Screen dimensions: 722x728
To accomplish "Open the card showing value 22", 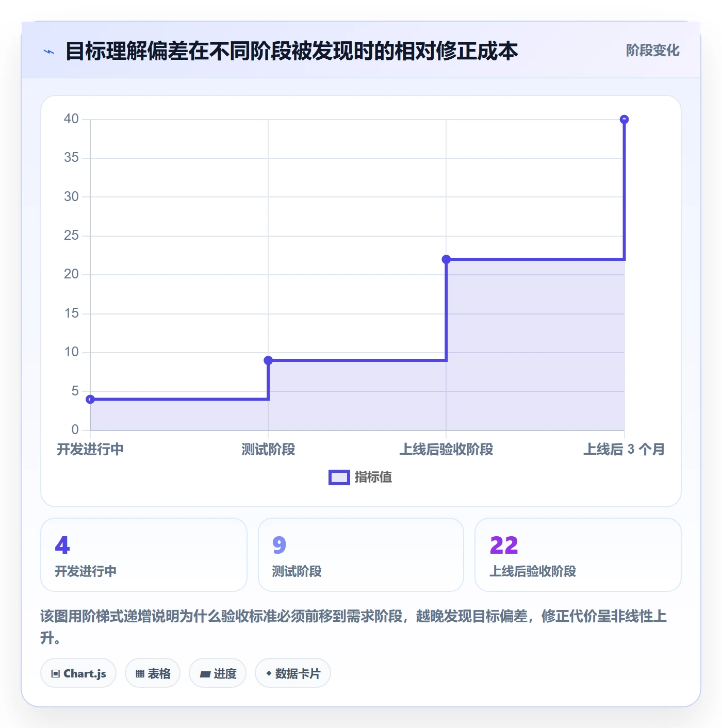I will point(578,555).
